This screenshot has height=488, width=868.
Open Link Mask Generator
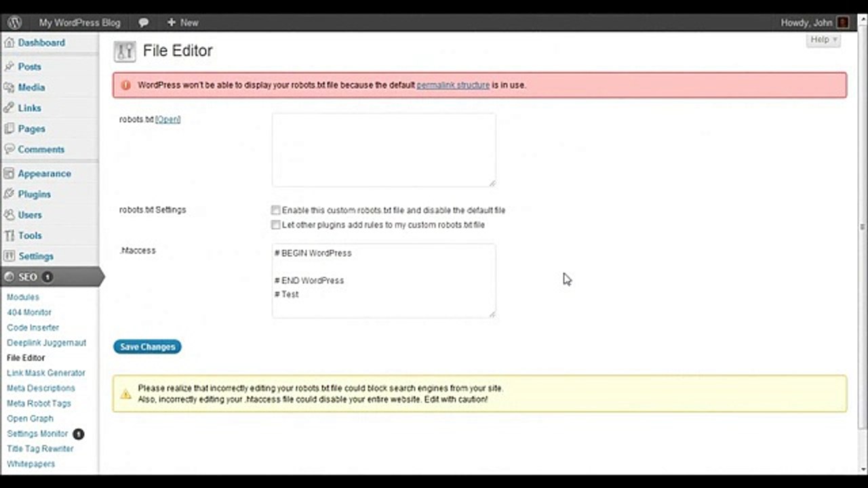pos(46,373)
